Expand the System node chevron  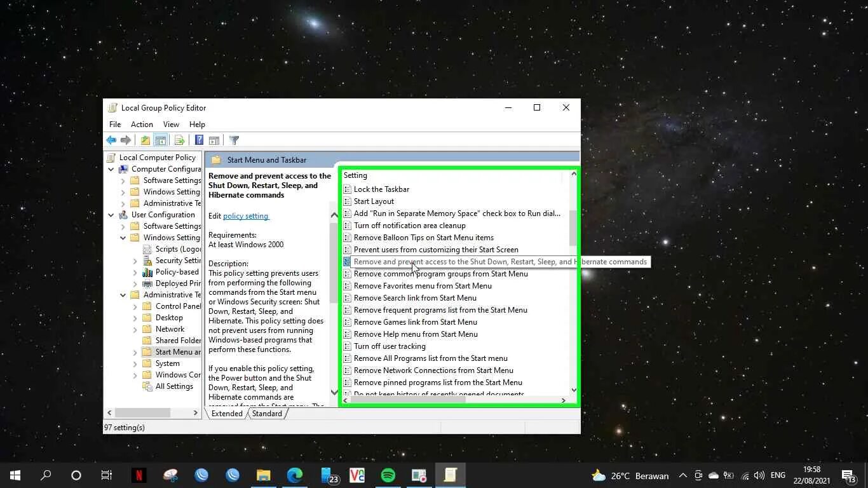tap(135, 363)
